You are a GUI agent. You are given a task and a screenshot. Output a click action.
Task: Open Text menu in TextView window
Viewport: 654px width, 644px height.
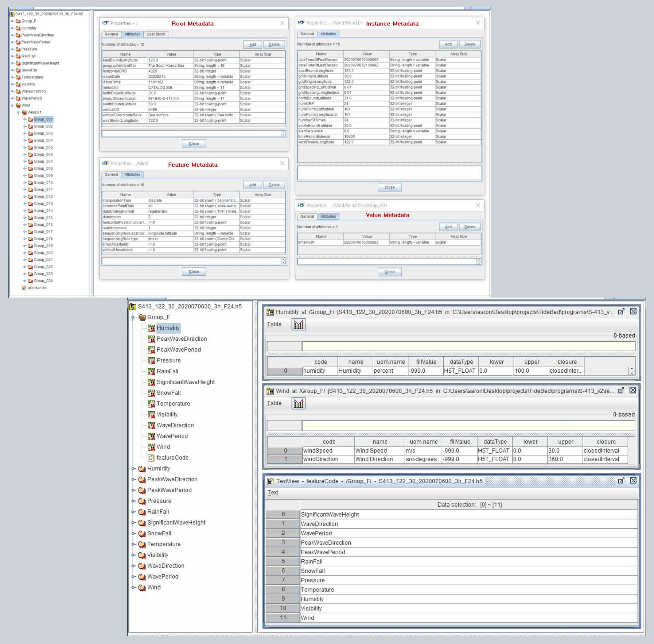(273, 493)
